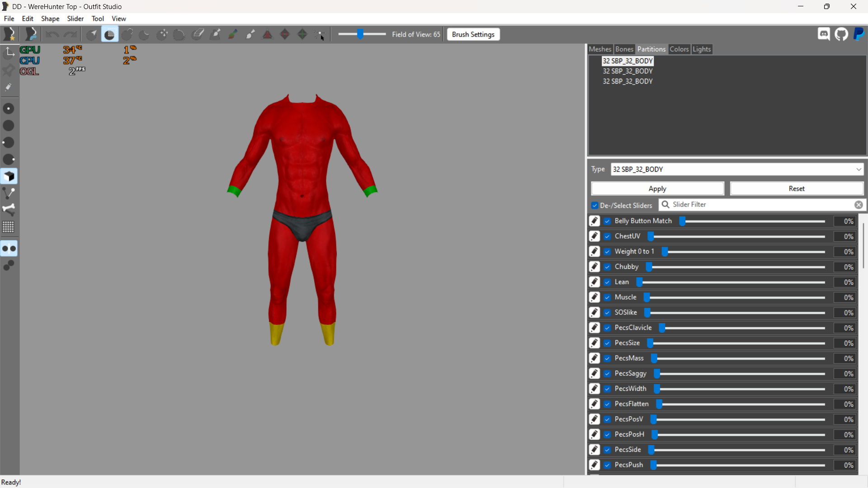The image size is (868, 488).
Task: Switch to the Meshes tab
Action: (600, 49)
